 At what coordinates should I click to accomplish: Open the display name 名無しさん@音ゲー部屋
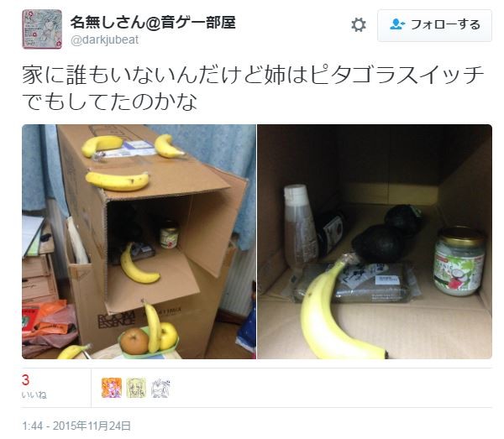(153, 22)
